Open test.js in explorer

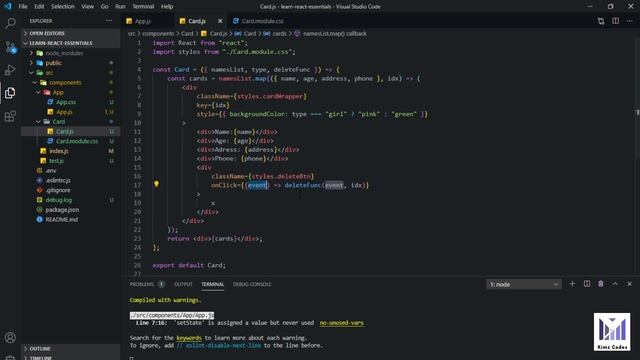tap(71, 161)
